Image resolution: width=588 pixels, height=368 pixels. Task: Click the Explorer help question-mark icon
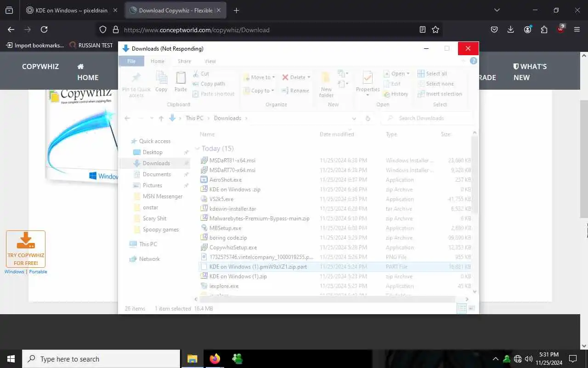(x=474, y=61)
